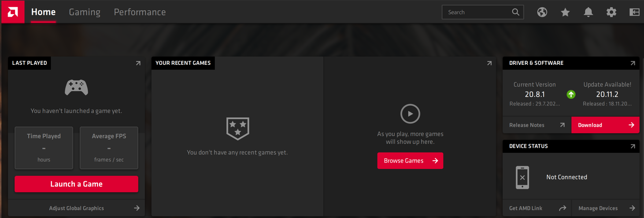The width and height of the screenshot is (644, 218).
Task: Open Manage Devices
Action: coord(605,208)
